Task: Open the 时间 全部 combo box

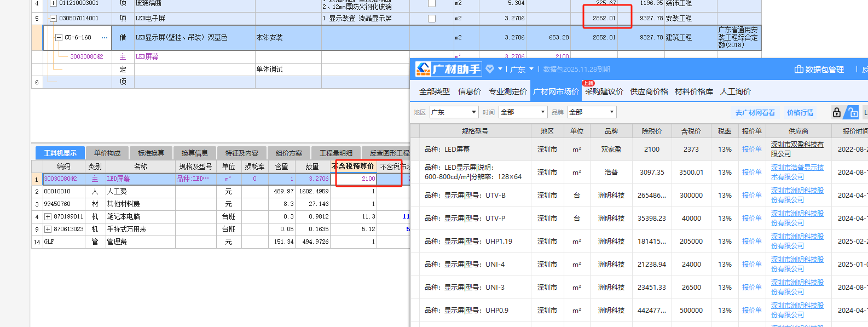Action: [523, 112]
